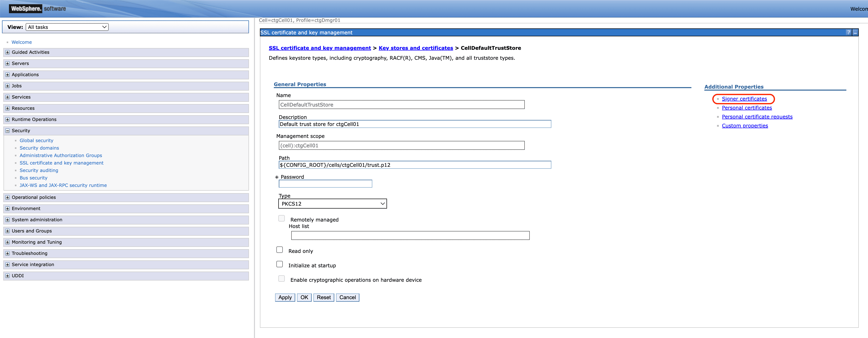This screenshot has width=868, height=338.
Task: Expand the UDDI section
Action: (x=7, y=276)
